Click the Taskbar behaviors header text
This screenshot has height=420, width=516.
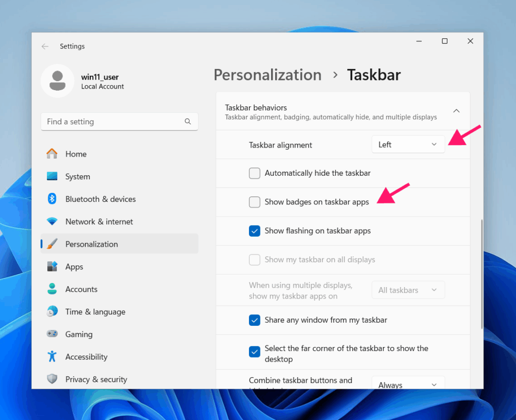(255, 108)
